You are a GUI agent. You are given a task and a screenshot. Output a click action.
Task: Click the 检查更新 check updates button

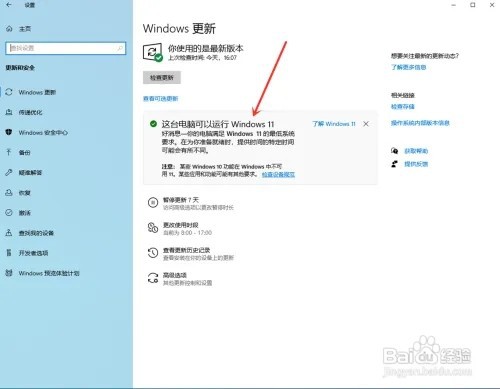(x=162, y=78)
